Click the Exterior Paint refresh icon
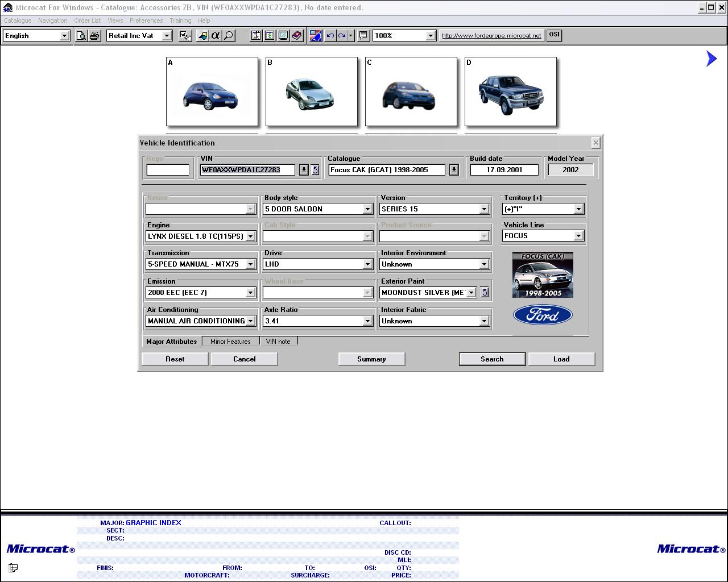 tap(485, 292)
